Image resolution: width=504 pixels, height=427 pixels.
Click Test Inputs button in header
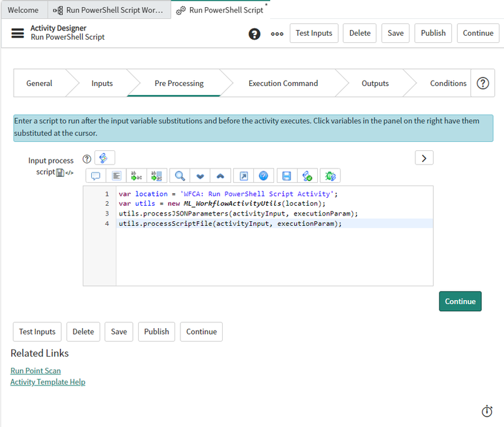(x=314, y=33)
